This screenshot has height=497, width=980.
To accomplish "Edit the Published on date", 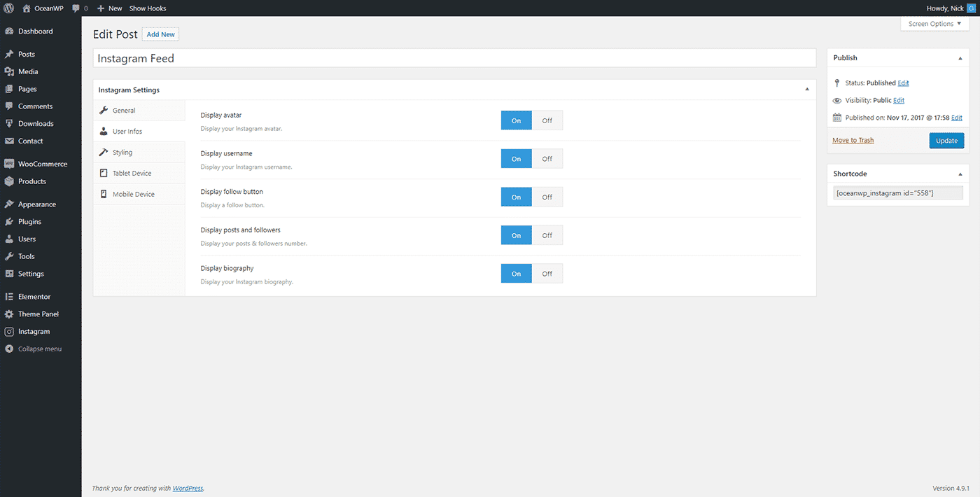I will tap(956, 118).
